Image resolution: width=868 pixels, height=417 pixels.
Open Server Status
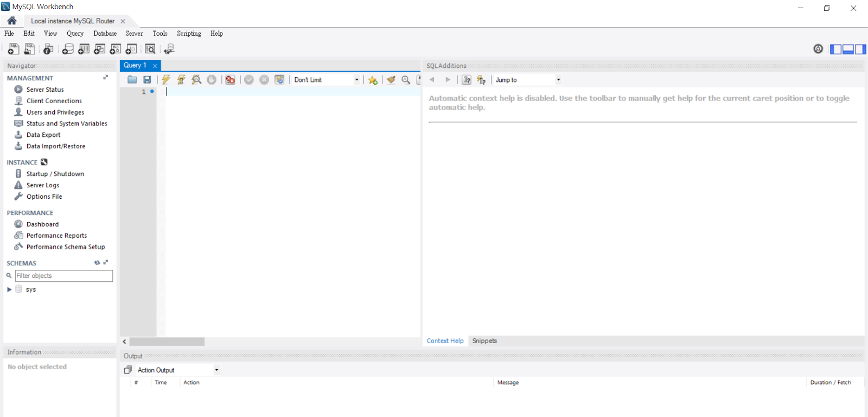45,90
